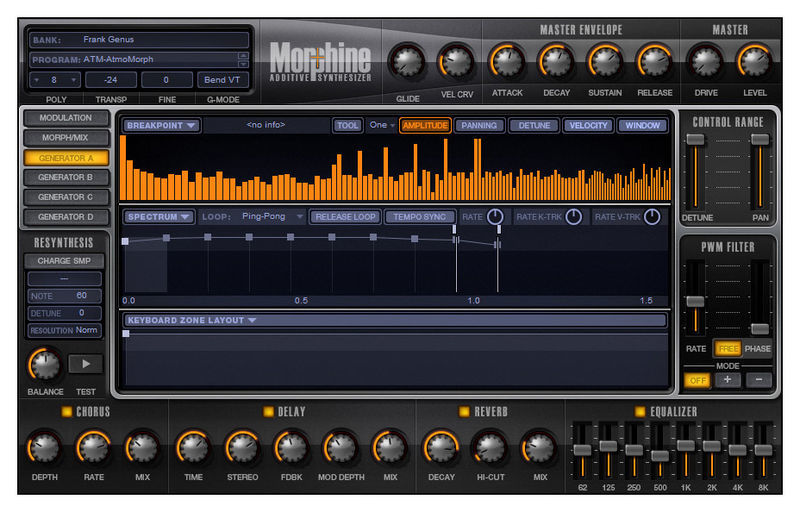Switch to the Window view
Image resolution: width=800 pixels, height=512 pixels.
coord(642,125)
